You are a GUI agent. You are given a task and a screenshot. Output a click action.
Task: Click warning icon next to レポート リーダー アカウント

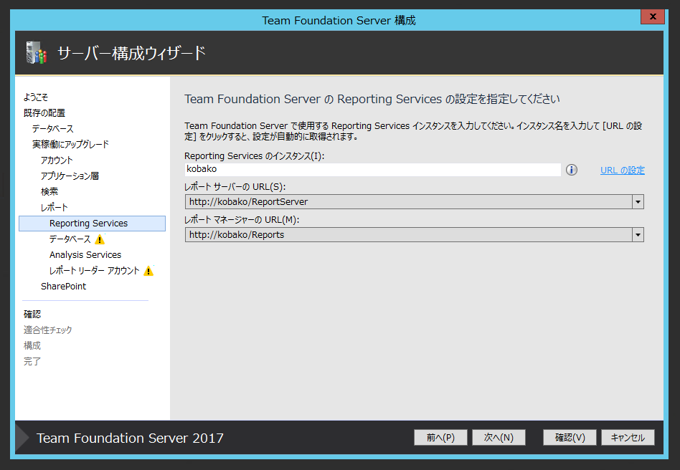pyautogui.click(x=149, y=271)
